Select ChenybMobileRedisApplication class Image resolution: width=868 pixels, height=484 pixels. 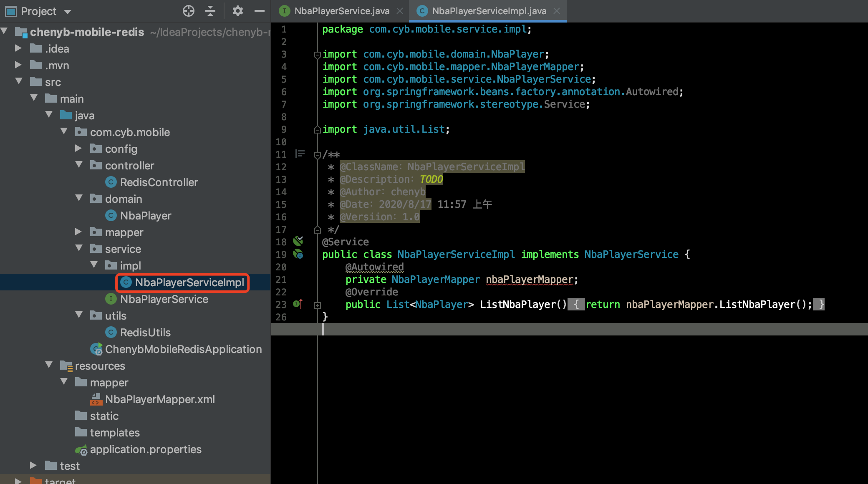[183, 349]
